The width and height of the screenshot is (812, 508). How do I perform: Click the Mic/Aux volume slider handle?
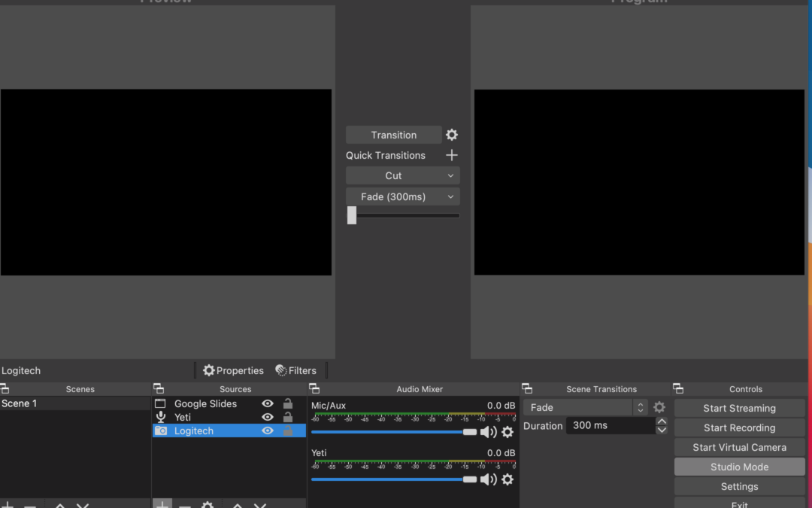pyautogui.click(x=470, y=432)
